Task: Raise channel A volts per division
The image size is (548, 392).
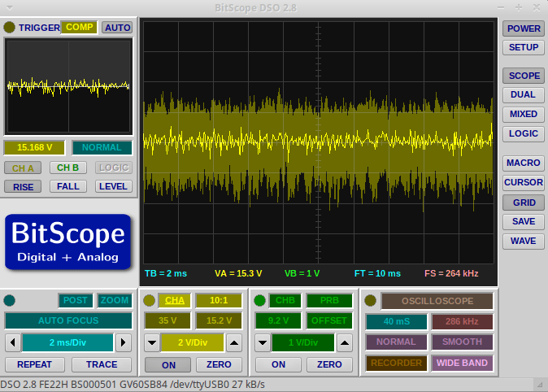Action: tap(234, 342)
